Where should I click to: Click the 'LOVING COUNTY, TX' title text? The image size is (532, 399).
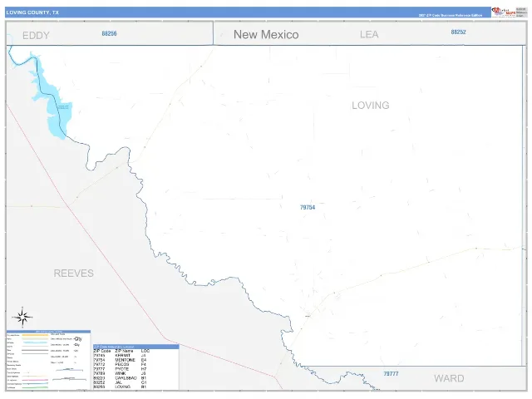tap(32, 12)
